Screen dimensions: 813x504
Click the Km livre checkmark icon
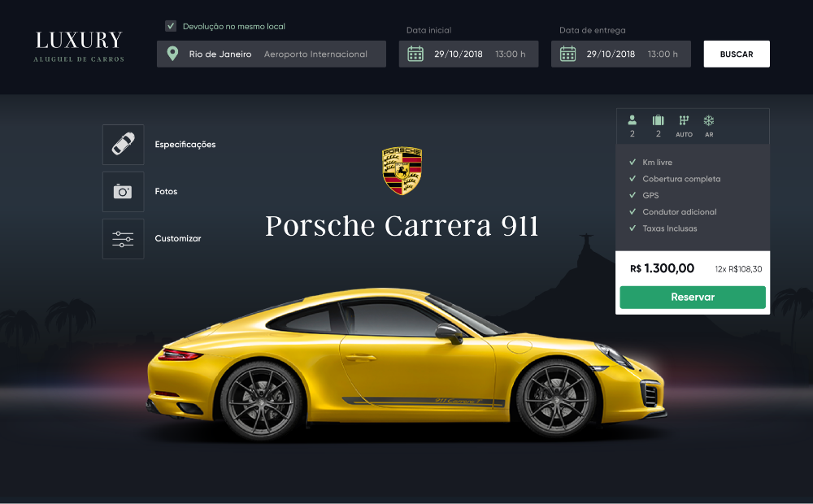pyautogui.click(x=633, y=162)
